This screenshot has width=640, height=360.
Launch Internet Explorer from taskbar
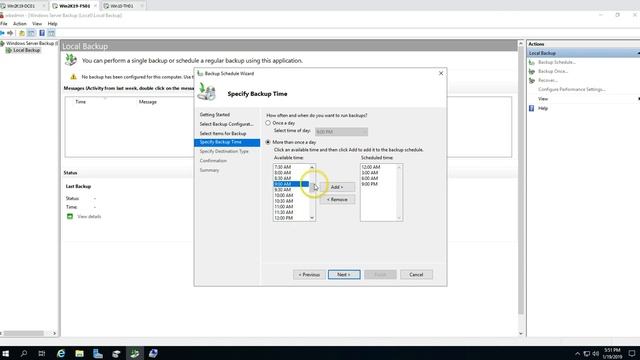pos(61,353)
